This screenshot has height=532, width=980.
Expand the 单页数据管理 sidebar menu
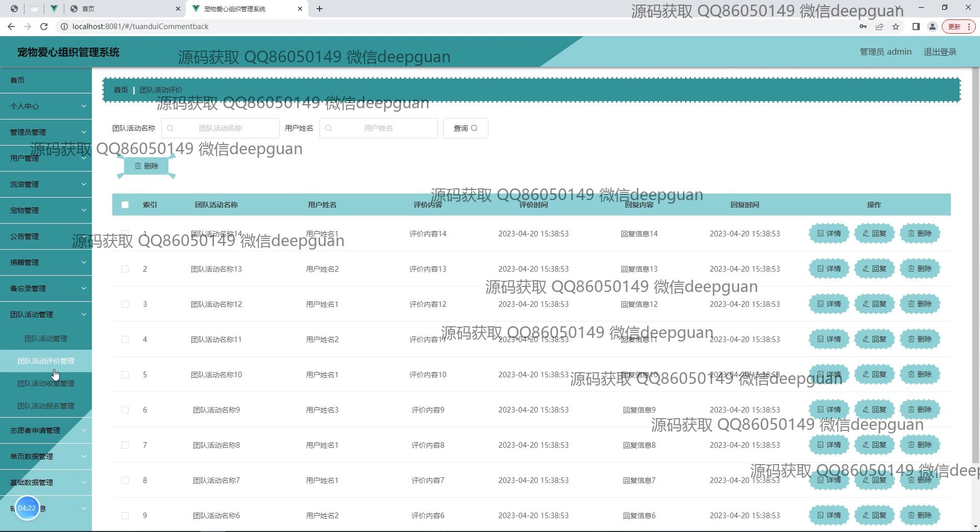pos(46,456)
